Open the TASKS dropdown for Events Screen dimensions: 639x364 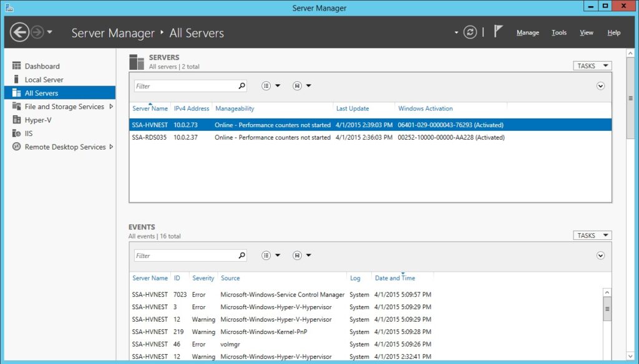[591, 235]
